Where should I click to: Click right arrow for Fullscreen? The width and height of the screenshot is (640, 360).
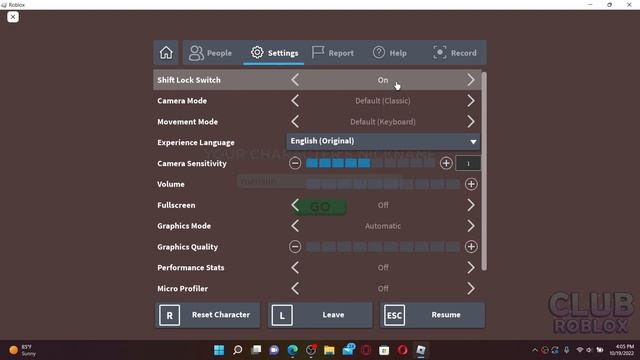pyautogui.click(x=471, y=205)
